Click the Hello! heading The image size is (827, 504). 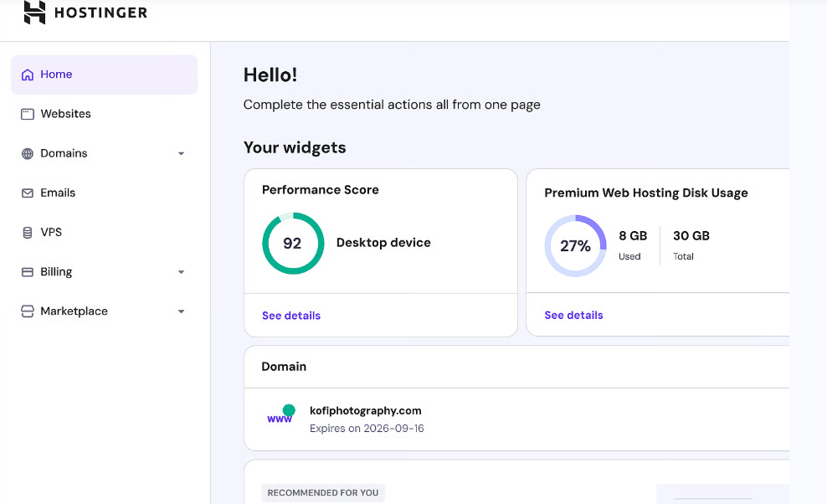click(270, 75)
